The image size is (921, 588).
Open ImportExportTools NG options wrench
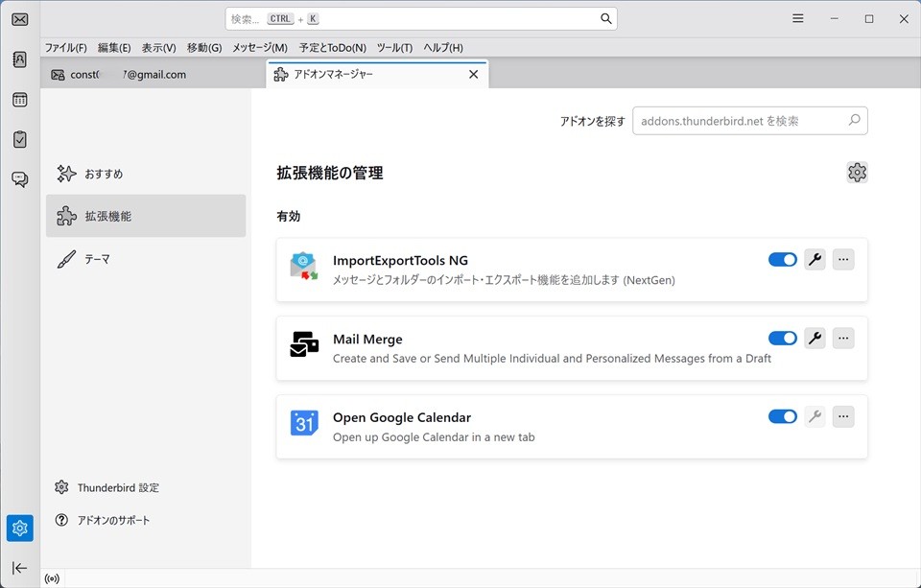815,259
